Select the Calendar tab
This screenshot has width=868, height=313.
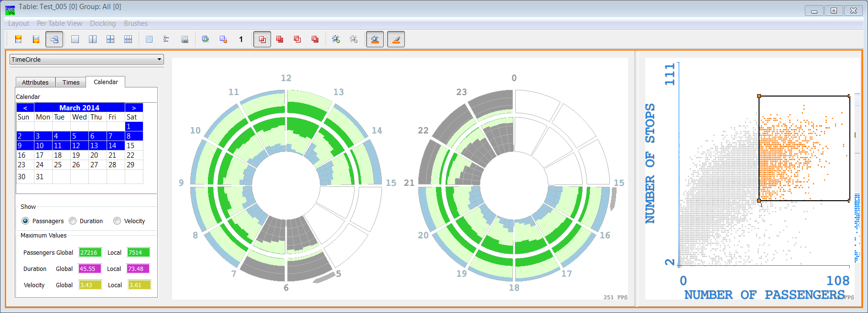pos(106,82)
